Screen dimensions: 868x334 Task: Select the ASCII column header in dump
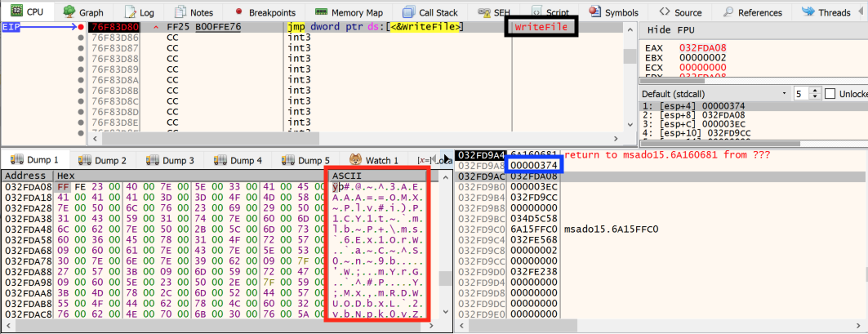[x=345, y=175]
